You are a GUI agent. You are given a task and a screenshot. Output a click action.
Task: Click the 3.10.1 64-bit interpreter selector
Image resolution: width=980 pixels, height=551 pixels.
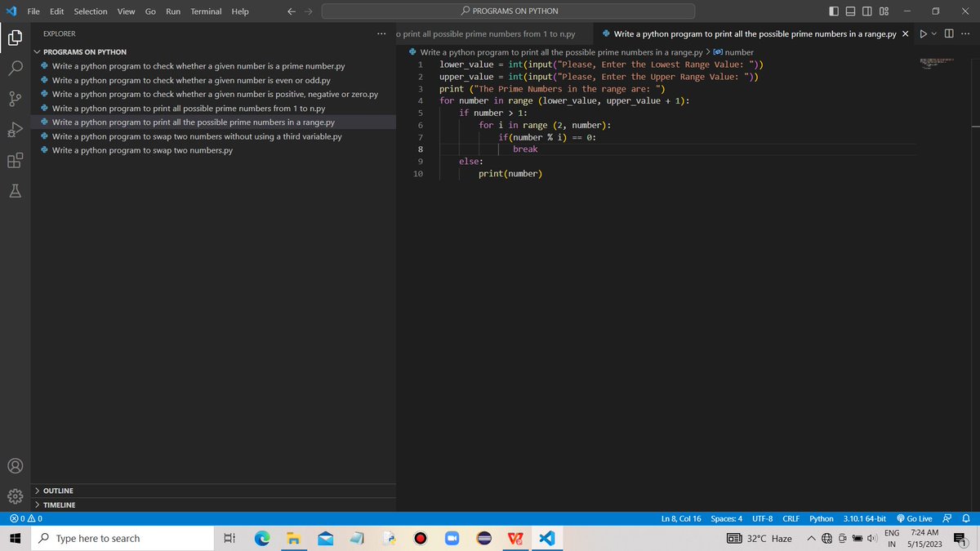pyautogui.click(x=864, y=518)
